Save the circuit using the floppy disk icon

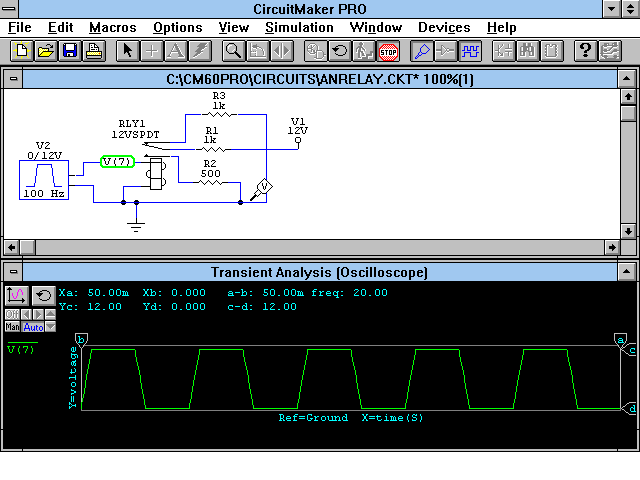(x=70, y=50)
